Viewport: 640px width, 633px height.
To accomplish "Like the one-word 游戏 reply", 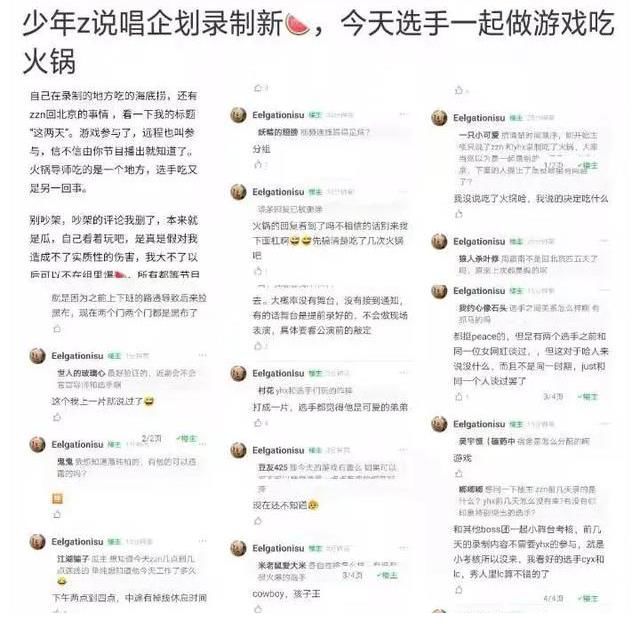I will 459,474.
